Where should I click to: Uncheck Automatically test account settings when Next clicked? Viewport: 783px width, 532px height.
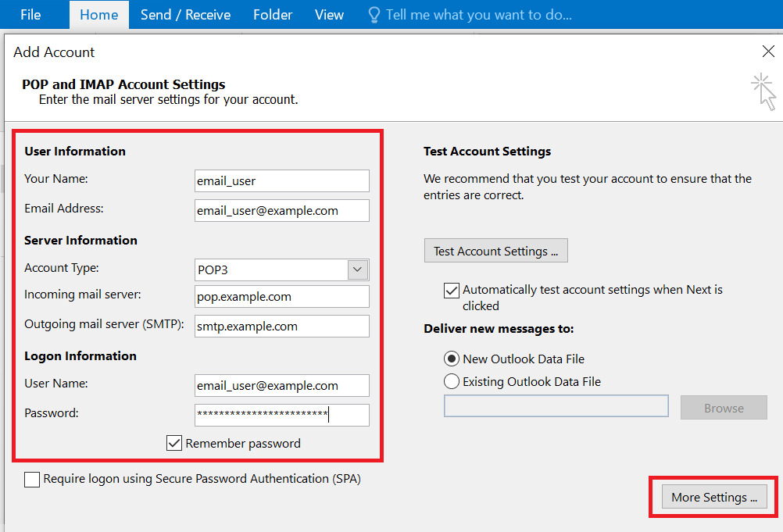pyautogui.click(x=451, y=290)
